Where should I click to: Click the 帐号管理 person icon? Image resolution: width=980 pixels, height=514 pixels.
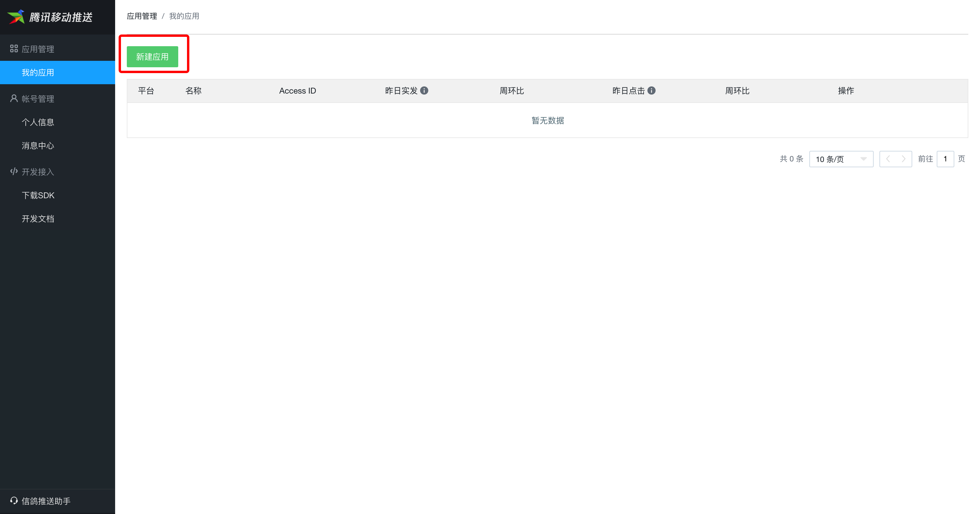[14, 99]
